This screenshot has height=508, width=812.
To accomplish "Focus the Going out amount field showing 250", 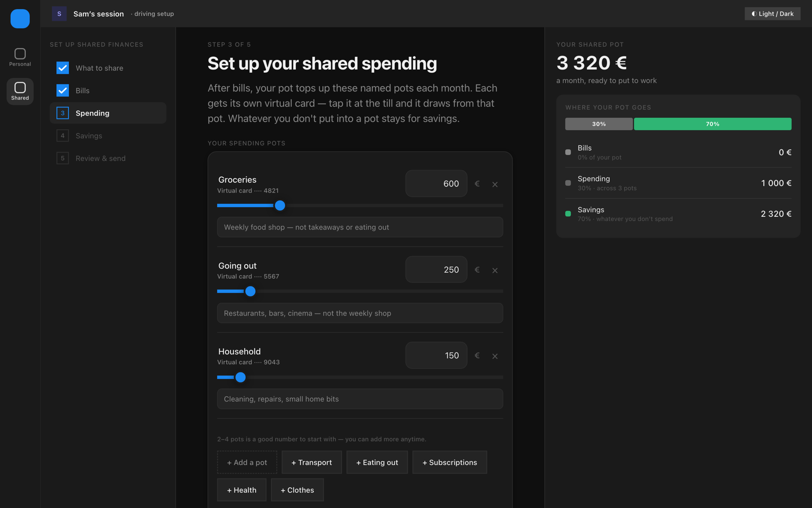I will 436,269.
